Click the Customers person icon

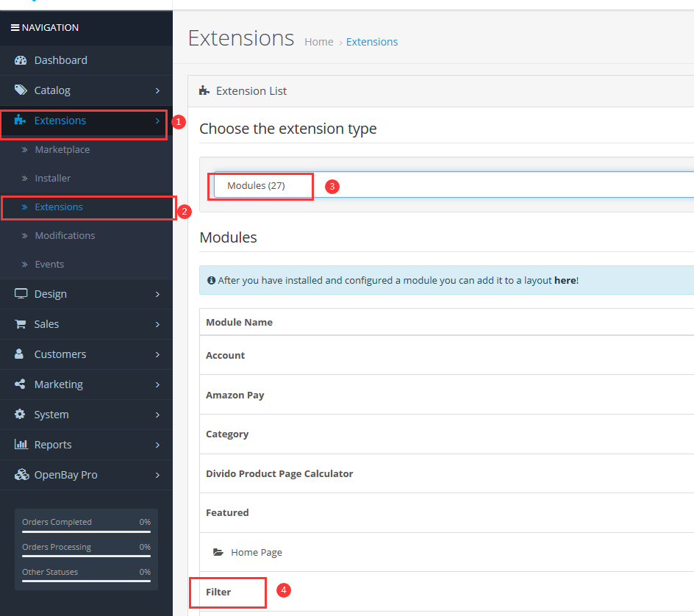click(x=19, y=354)
